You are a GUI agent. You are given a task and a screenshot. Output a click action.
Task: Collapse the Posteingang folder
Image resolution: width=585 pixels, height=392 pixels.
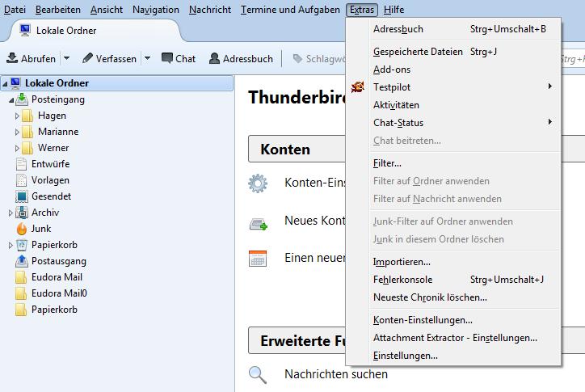tap(11, 100)
